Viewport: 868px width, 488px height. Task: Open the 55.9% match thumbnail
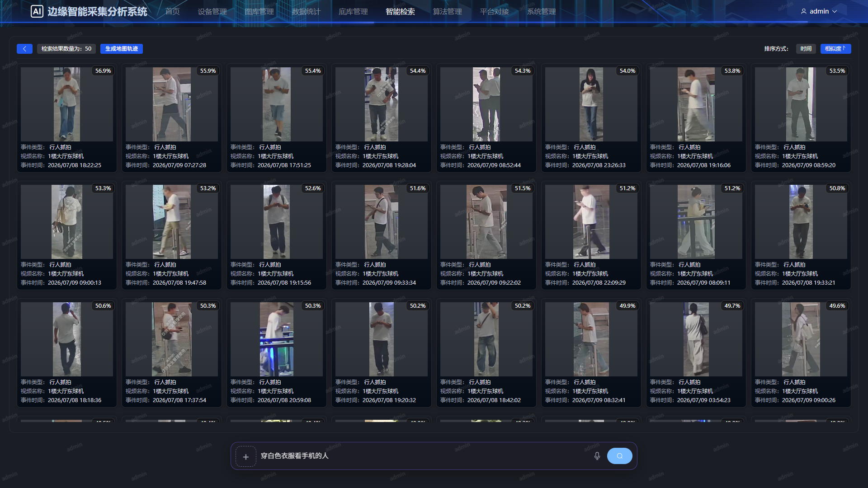click(x=172, y=104)
